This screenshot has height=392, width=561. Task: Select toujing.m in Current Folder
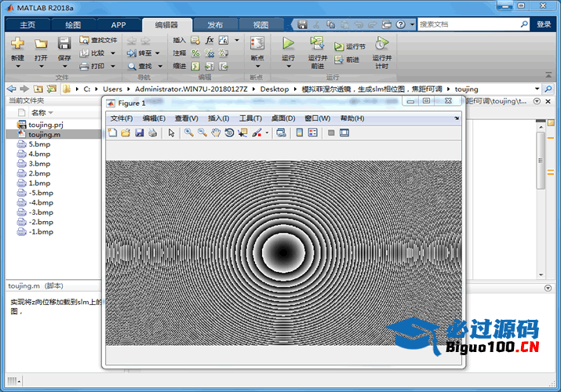tap(45, 134)
